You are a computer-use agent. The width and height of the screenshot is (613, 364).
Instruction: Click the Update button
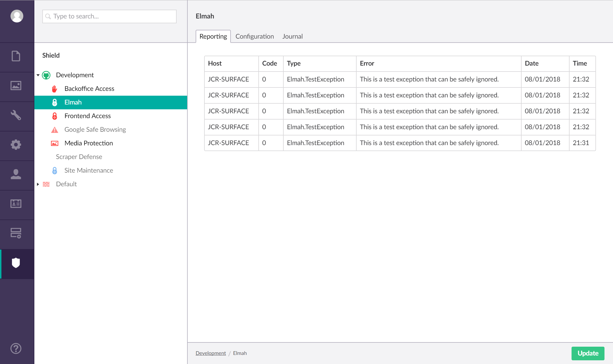(588, 353)
